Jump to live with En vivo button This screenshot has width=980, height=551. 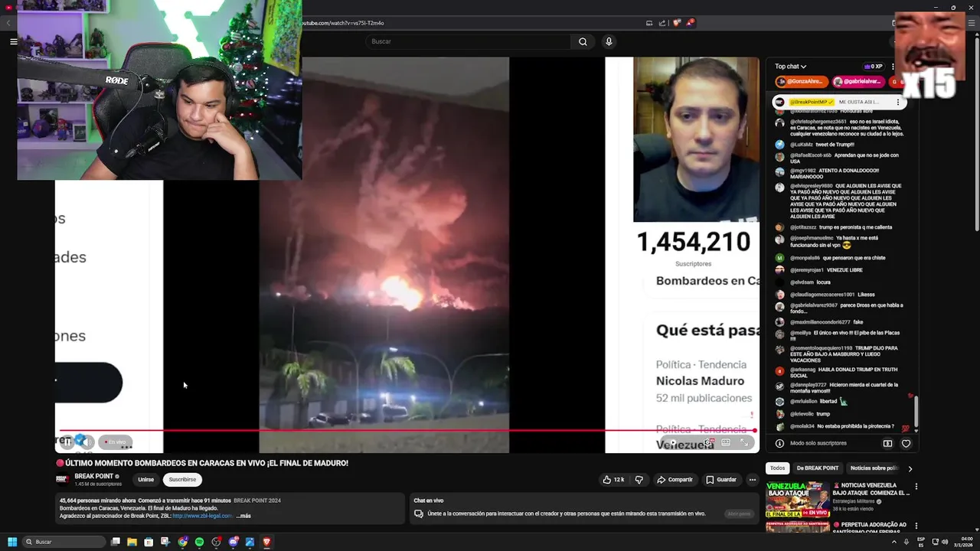coord(115,442)
